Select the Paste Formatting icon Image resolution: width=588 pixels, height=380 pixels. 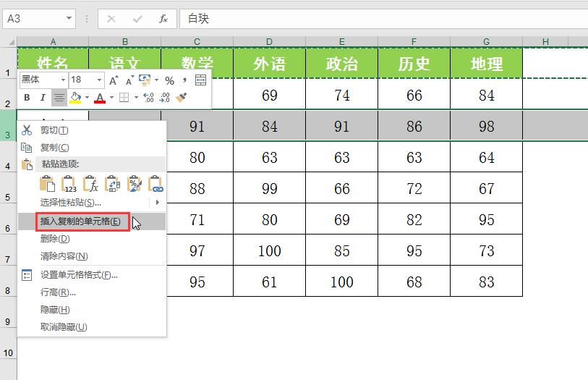point(135,184)
